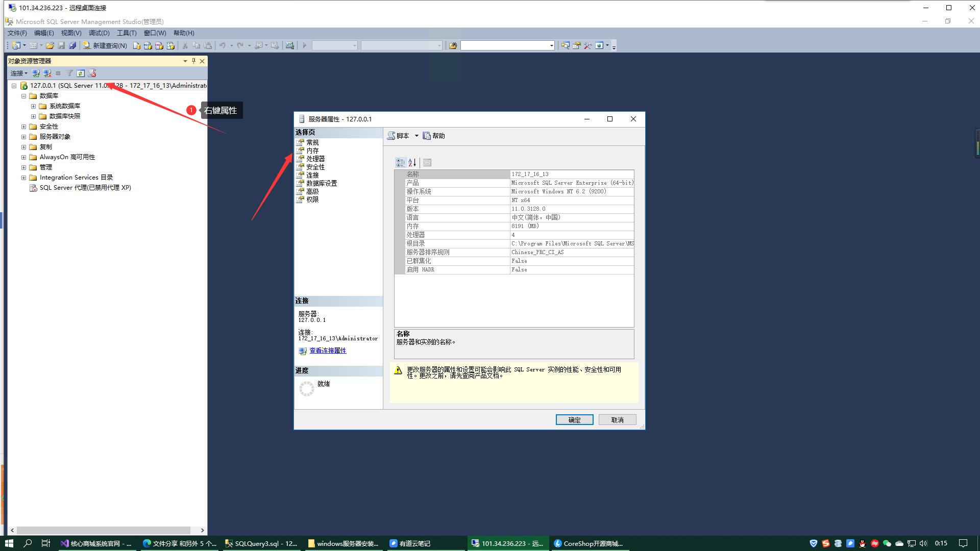Click Connect Object Explorer icon

pyautogui.click(x=36, y=73)
